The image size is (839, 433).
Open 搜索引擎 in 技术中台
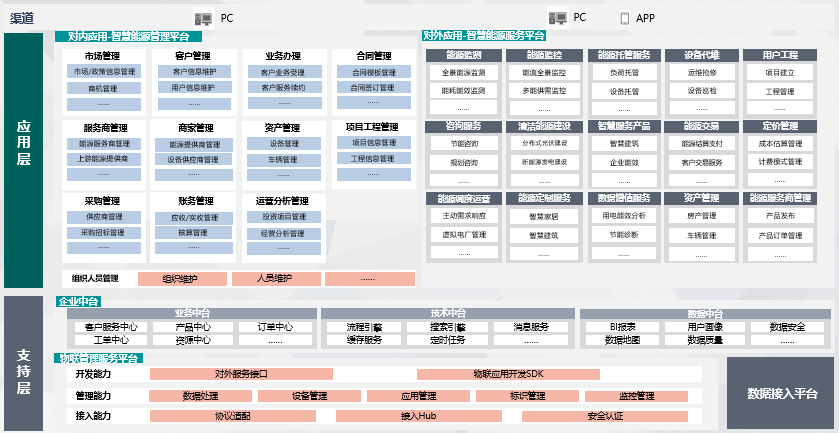448,327
